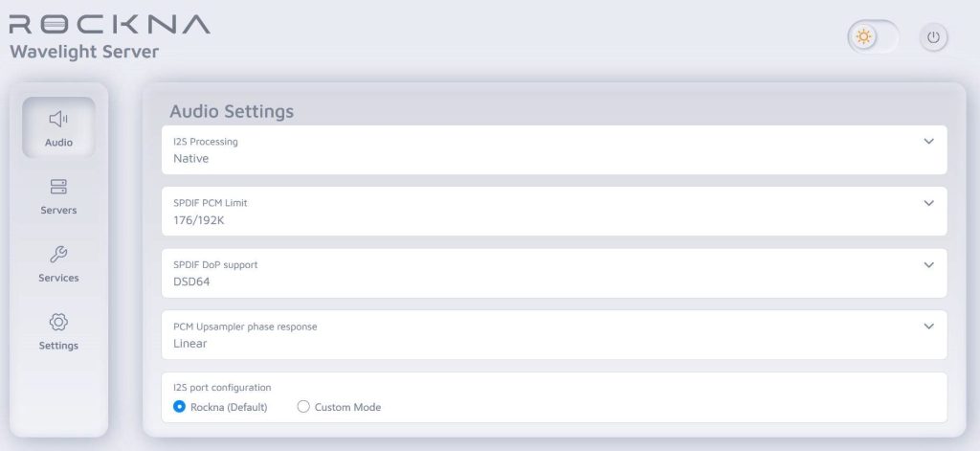The width and height of the screenshot is (980, 451).
Task: Select the Rockna (Default) radio option
Action: point(179,407)
